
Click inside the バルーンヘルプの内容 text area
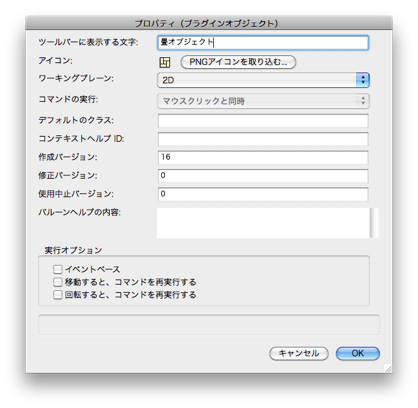[263, 223]
